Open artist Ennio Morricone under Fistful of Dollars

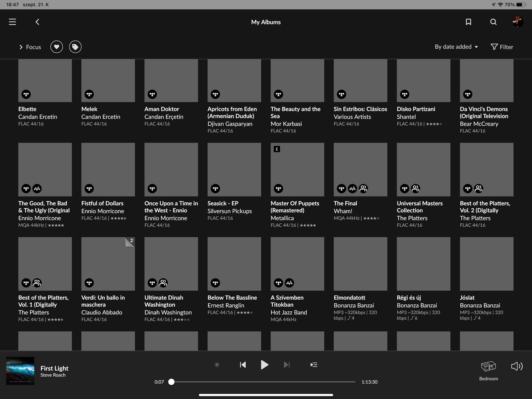(103, 211)
